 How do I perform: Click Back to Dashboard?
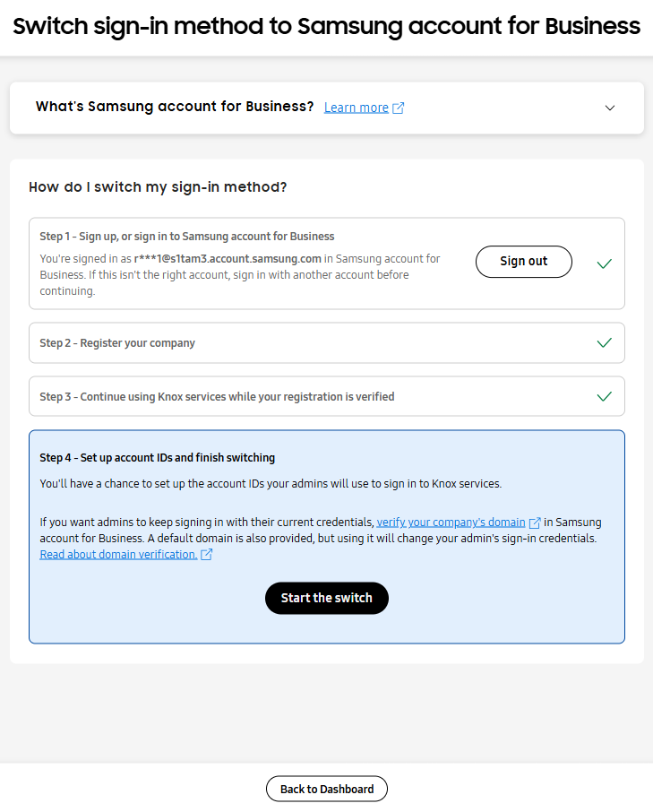pos(326,789)
